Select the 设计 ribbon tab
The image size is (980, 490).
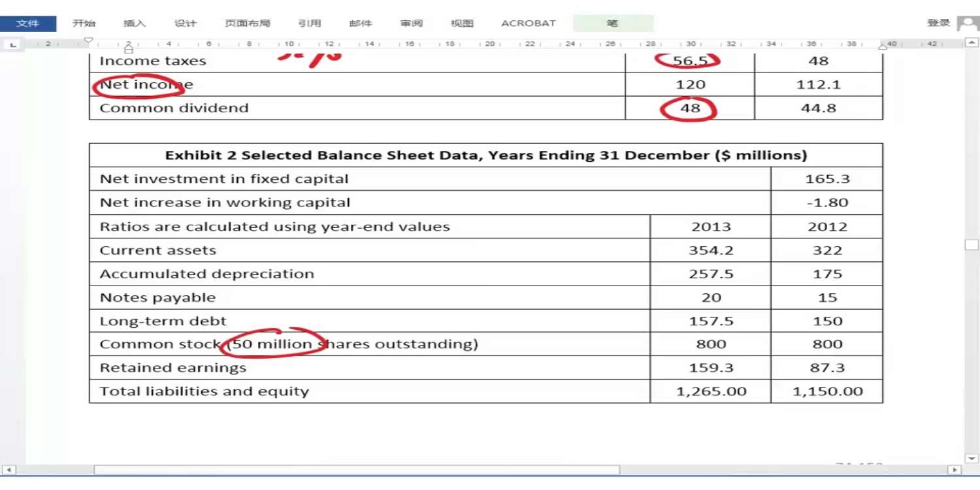186,24
